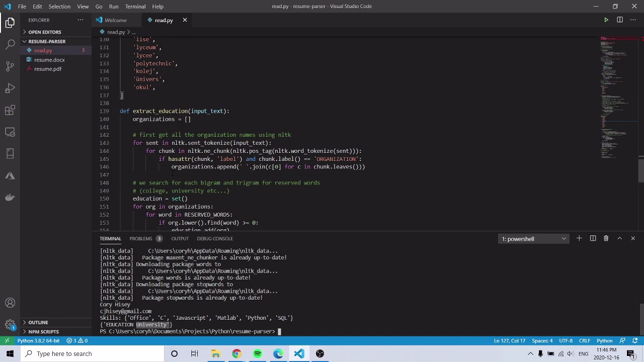The image size is (644, 362).
Task: Open the Search view in activity bar
Action: [10, 44]
